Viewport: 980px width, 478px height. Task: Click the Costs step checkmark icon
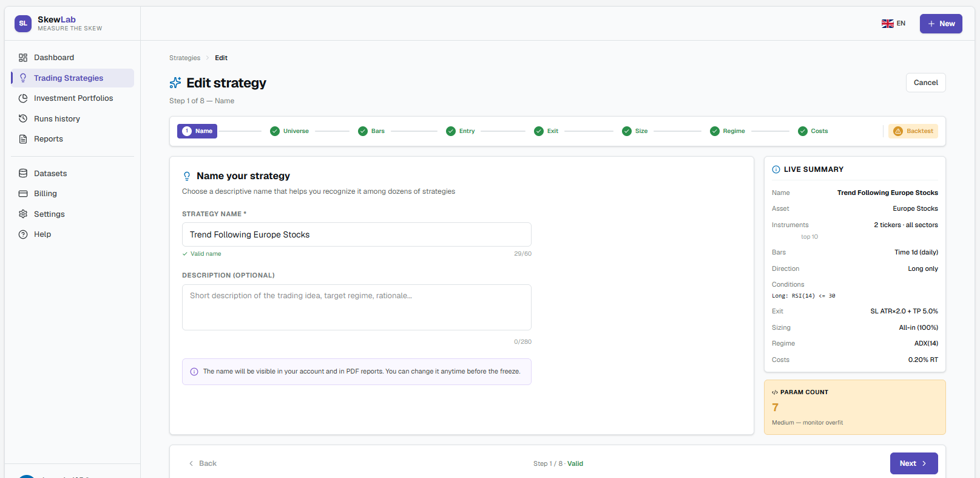[803, 131]
